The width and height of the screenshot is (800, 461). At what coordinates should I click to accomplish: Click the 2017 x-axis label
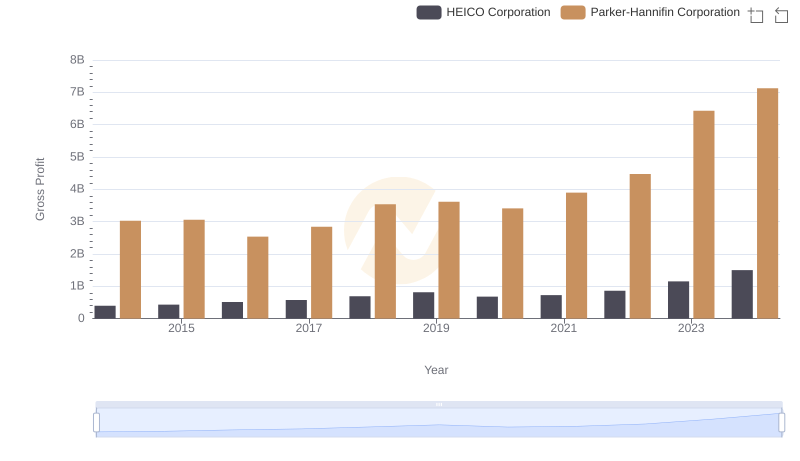309,328
